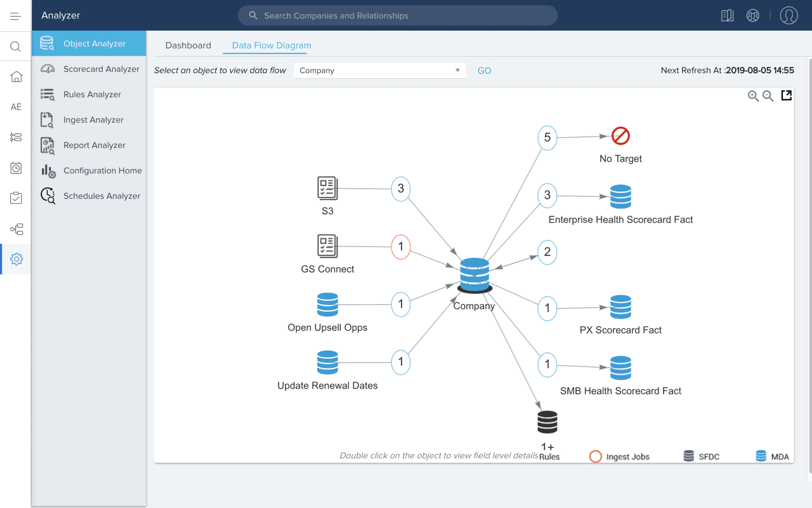Open the user profile avatar icon
The width and height of the screenshot is (812, 508).
pos(789,15)
